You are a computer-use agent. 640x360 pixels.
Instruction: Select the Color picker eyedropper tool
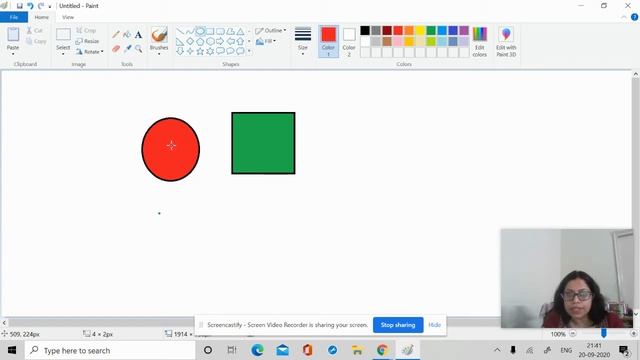[127, 49]
